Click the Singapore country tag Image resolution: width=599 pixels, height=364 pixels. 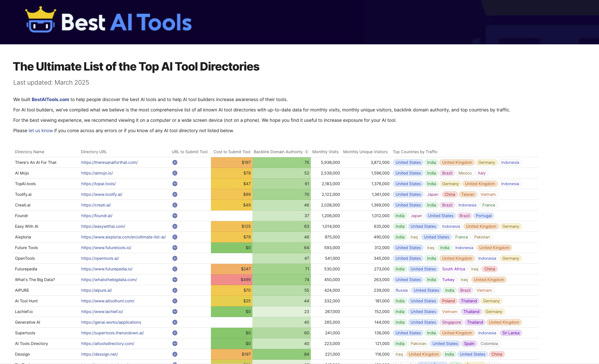pyautogui.click(x=451, y=322)
